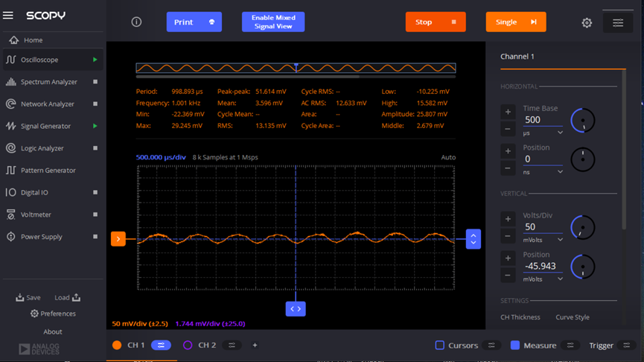
Task: Click the Logic Analyzer icon
Action: pyautogui.click(x=11, y=148)
